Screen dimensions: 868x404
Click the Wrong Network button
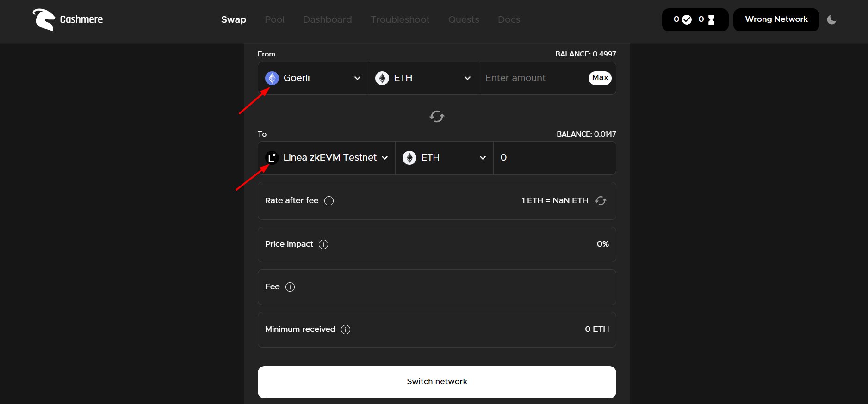point(776,19)
